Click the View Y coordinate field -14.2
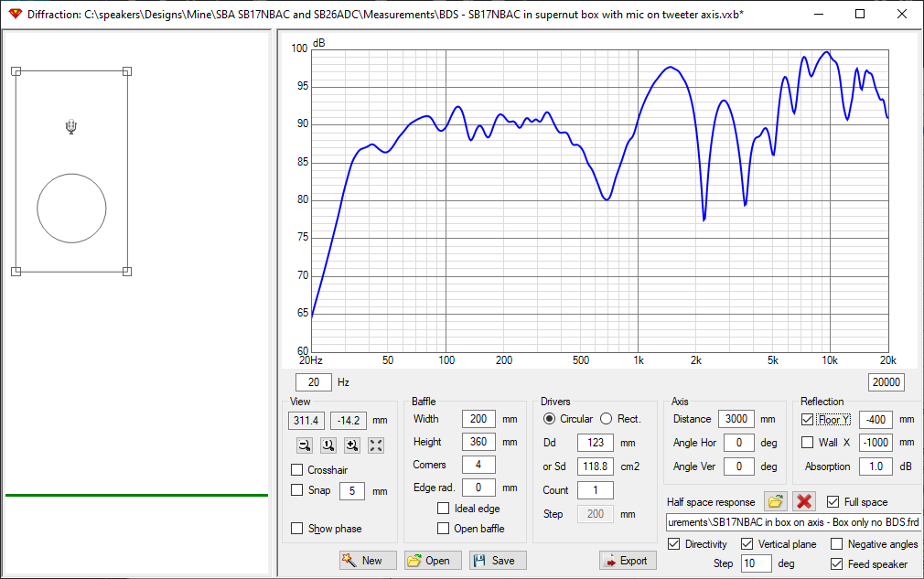Image resolution: width=924 pixels, height=579 pixels. [x=349, y=421]
